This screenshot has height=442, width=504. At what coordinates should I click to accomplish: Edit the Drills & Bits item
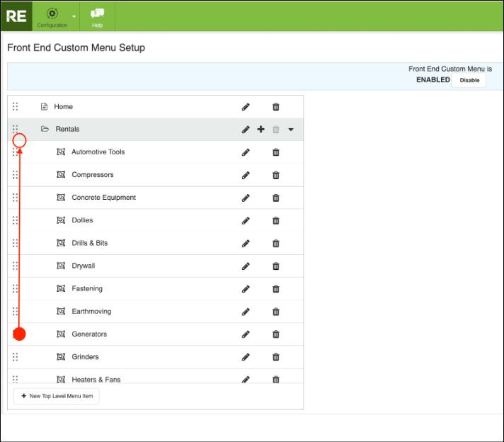point(246,243)
